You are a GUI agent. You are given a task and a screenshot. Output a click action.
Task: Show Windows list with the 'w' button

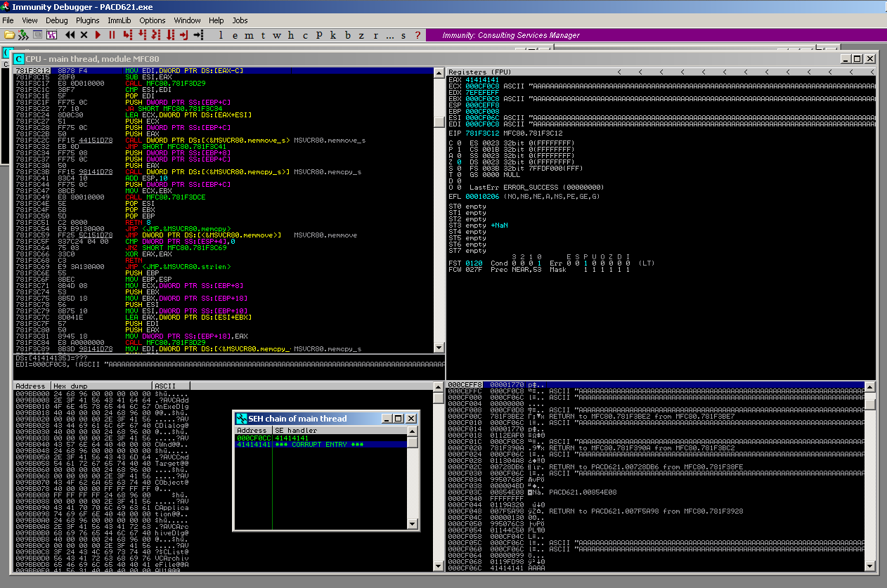pyautogui.click(x=277, y=34)
